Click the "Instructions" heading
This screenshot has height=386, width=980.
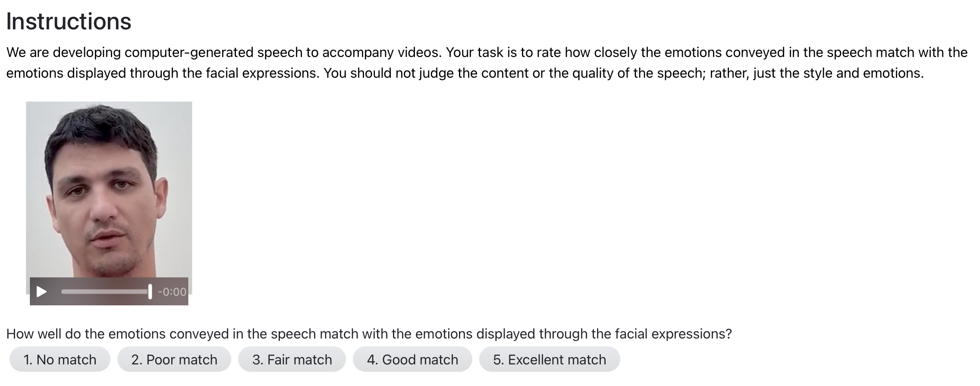[x=69, y=21]
